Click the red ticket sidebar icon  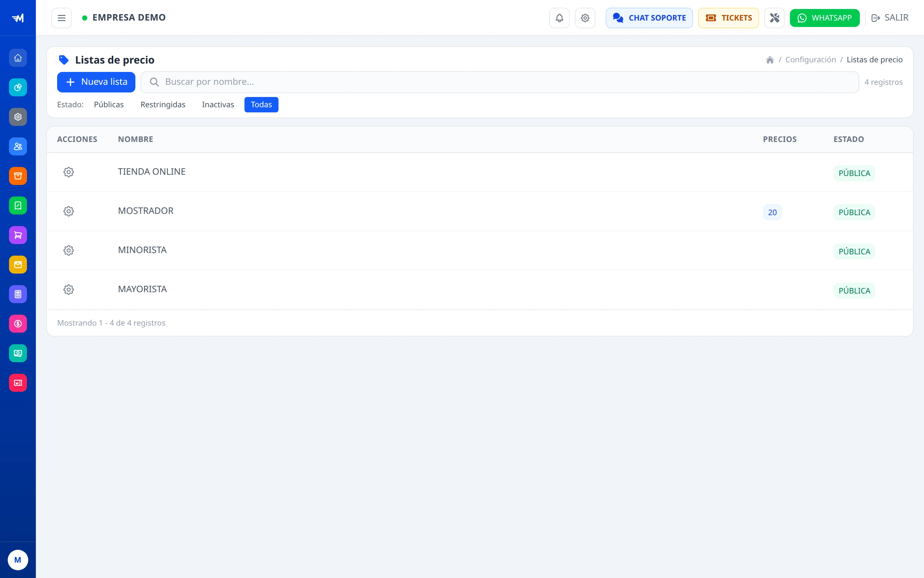(18, 383)
